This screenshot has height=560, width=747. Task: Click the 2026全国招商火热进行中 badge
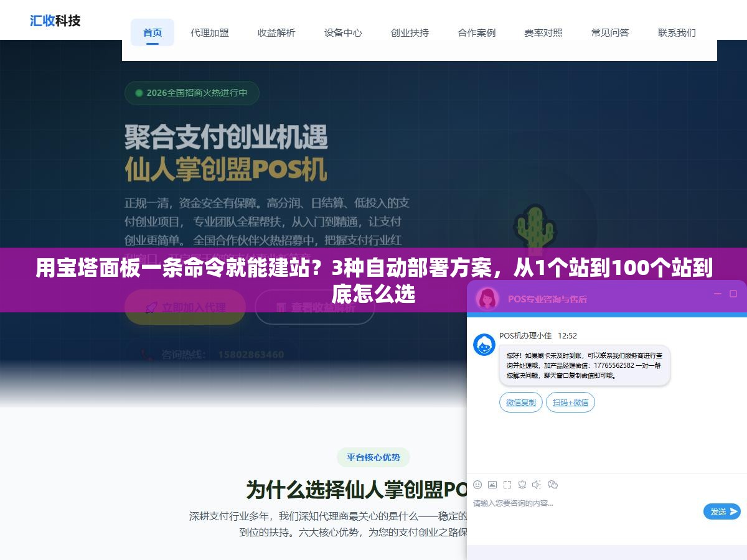point(192,93)
